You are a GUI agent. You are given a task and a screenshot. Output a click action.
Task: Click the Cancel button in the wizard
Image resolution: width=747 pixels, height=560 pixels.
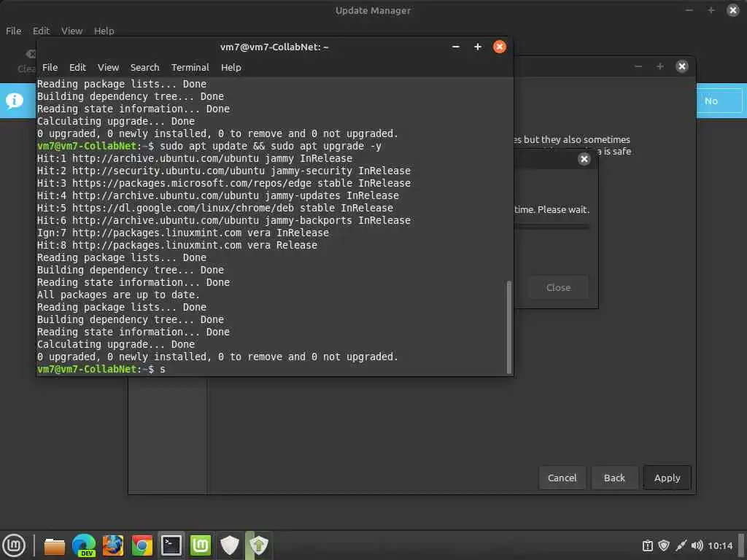click(562, 478)
